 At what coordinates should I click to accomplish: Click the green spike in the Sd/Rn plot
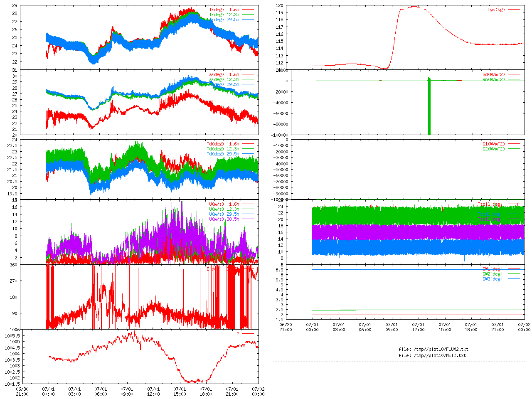tap(429, 106)
